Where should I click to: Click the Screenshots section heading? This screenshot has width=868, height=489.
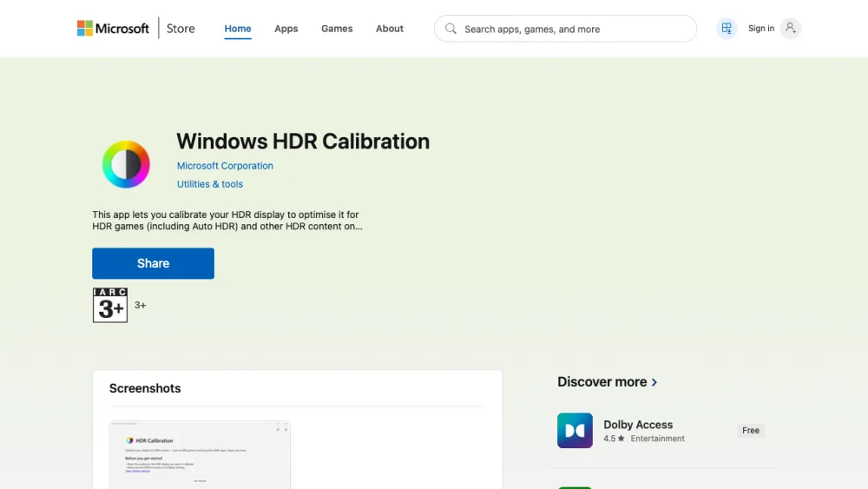[145, 388]
